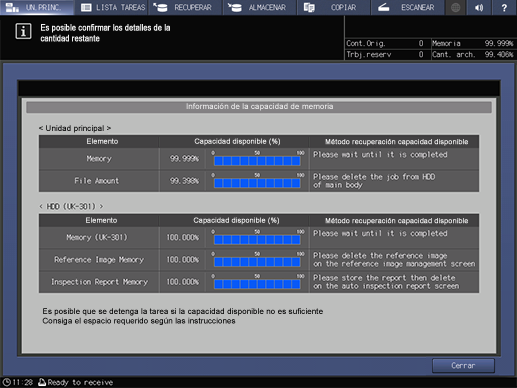Viewport: 517px width, 388px height.
Task: Click the 'File Amount' row label
Action: coord(97,181)
